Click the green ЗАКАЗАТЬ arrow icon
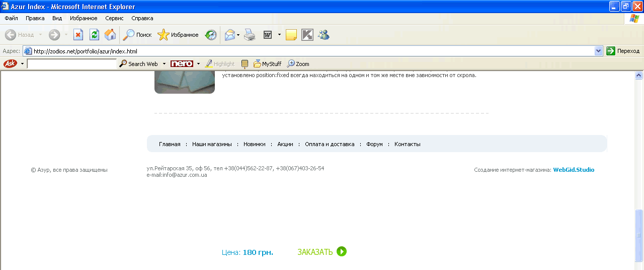Viewport: 644px width, 270px height. pos(342,251)
